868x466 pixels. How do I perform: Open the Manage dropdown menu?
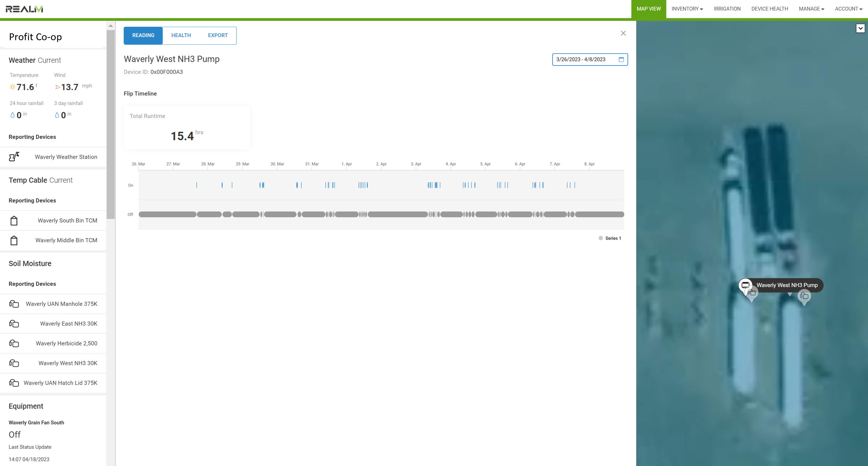pyautogui.click(x=811, y=9)
